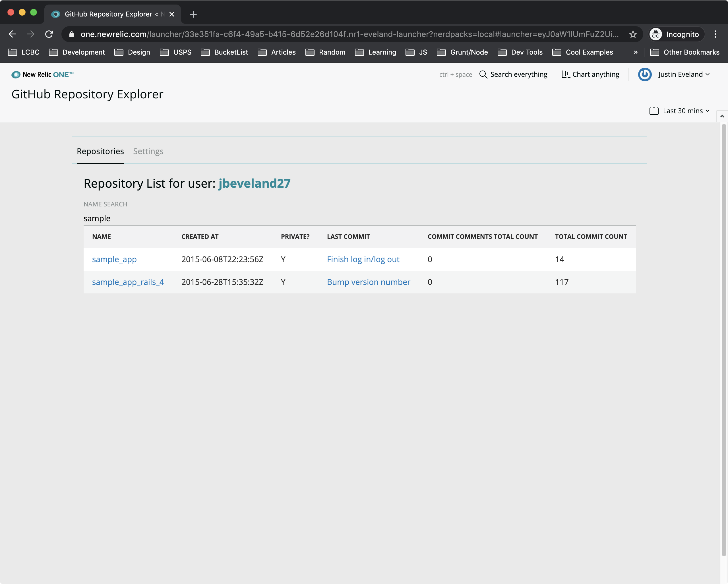Viewport: 728px width, 584px height.
Task: Open Chrome's three-dot menu
Action: click(x=715, y=34)
